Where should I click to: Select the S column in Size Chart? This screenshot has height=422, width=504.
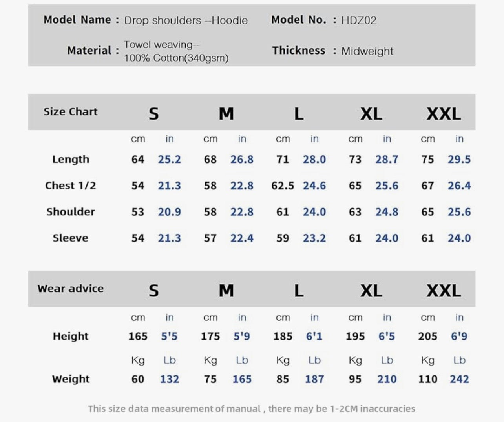pyautogui.click(x=153, y=114)
